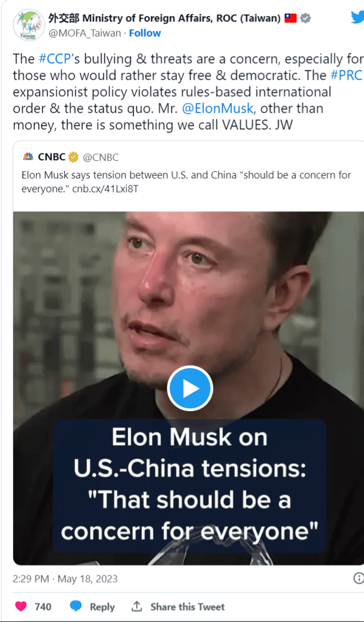Like the tweet with the heart icon
Screen dimensions: 364x622
(x=21, y=606)
